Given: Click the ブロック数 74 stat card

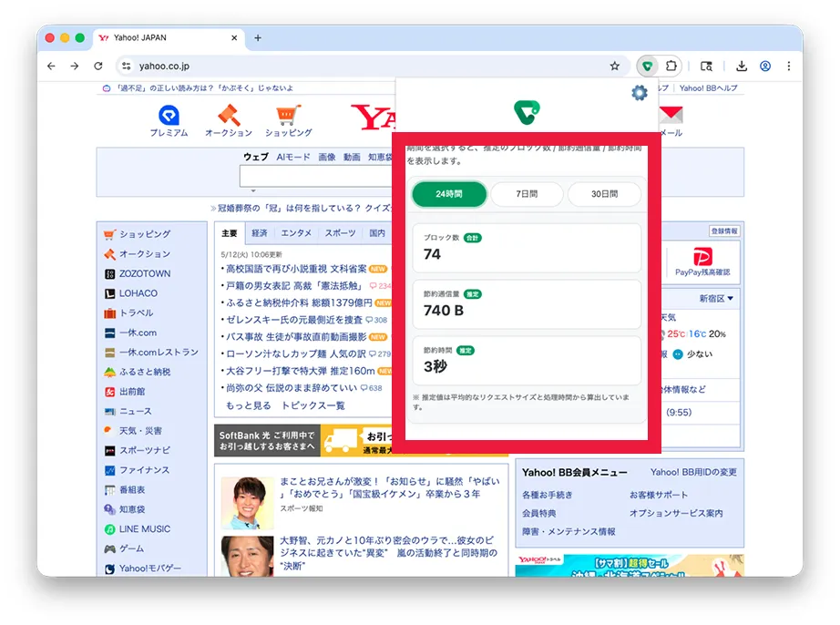Looking at the screenshot, I should 527,248.
